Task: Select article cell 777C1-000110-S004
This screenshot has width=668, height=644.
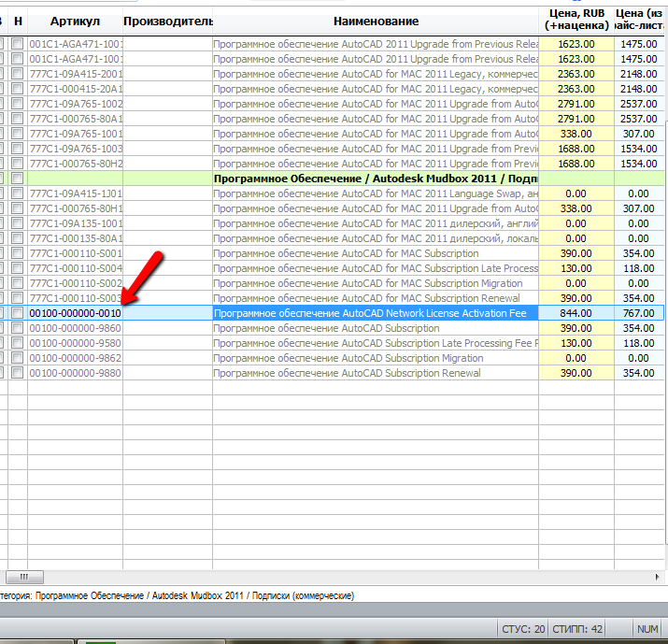Action: pyautogui.click(x=76, y=268)
